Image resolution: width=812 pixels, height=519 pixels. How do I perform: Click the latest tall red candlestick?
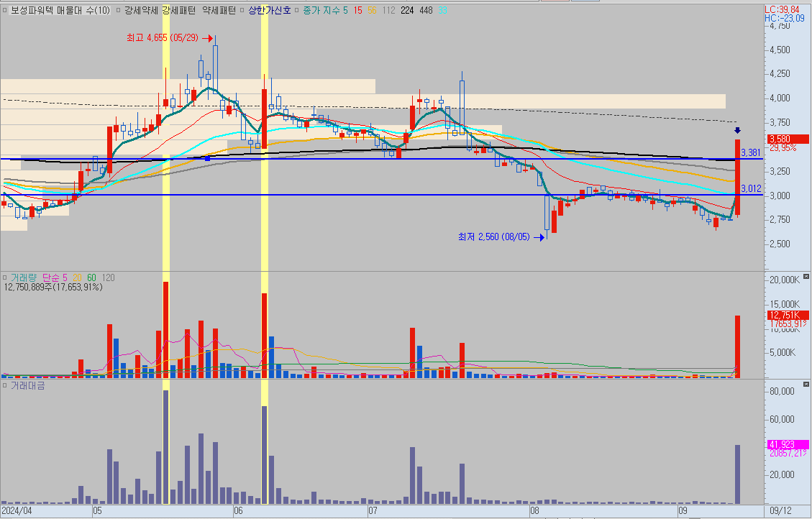tap(737, 177)
